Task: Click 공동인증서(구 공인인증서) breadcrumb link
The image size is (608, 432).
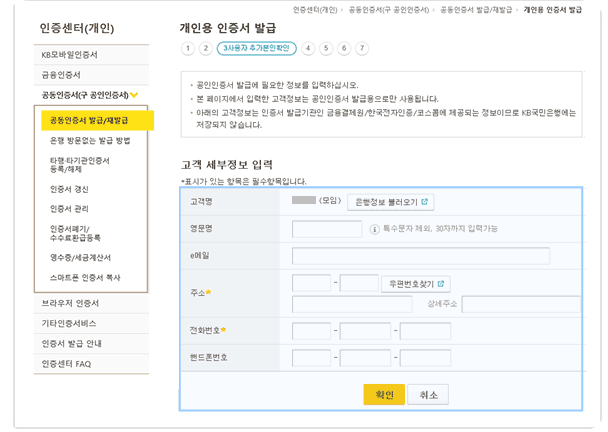Action: 389,10
